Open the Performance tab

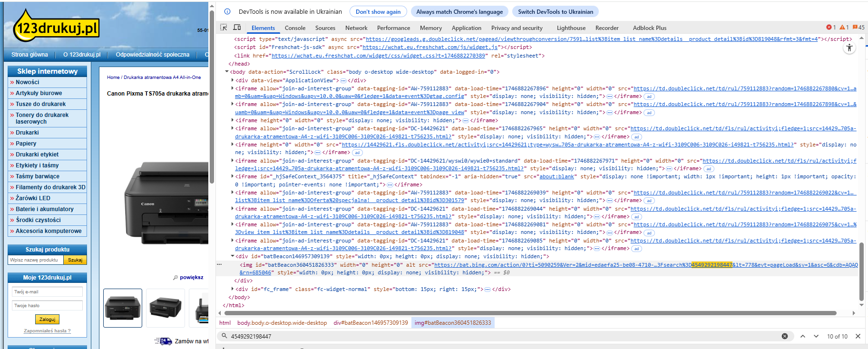point(393,28)
